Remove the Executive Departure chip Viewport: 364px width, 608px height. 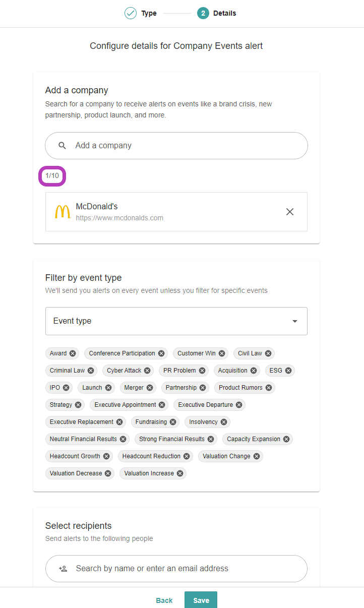pos(239,405)
